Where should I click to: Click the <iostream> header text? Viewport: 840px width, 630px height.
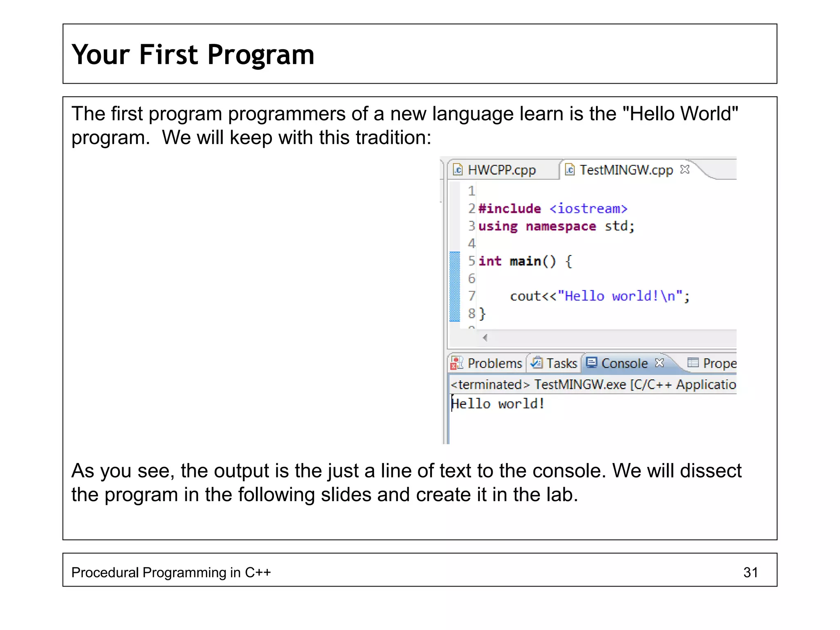(x=589, y=209)
